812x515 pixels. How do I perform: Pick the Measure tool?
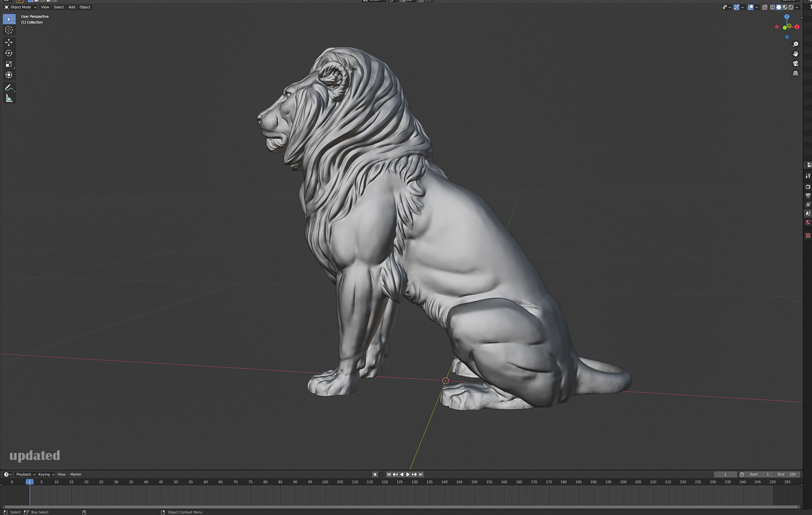(9, 98)
